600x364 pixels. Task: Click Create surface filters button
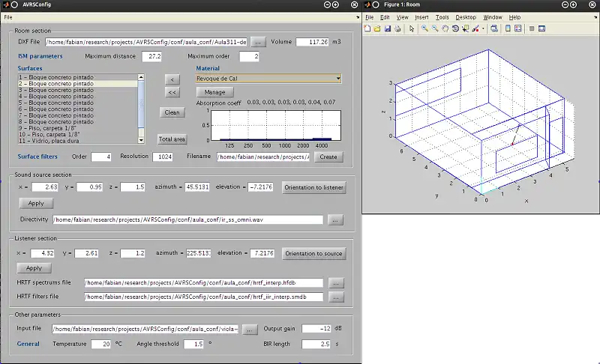coord(328,157)
